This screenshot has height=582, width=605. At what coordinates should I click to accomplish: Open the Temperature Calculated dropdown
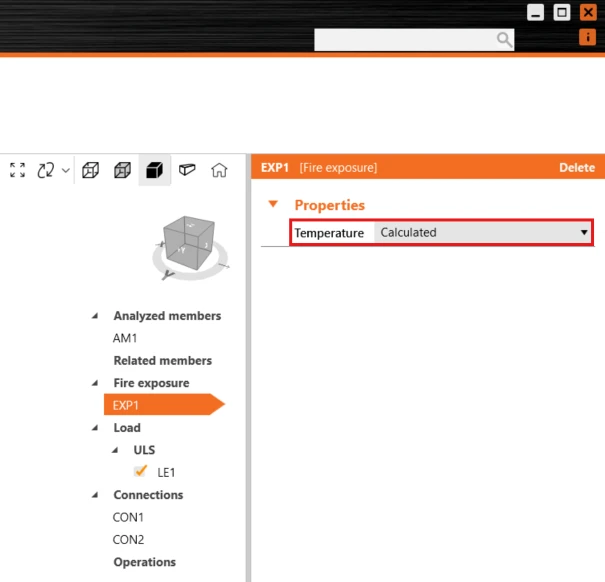coord(483,232)
